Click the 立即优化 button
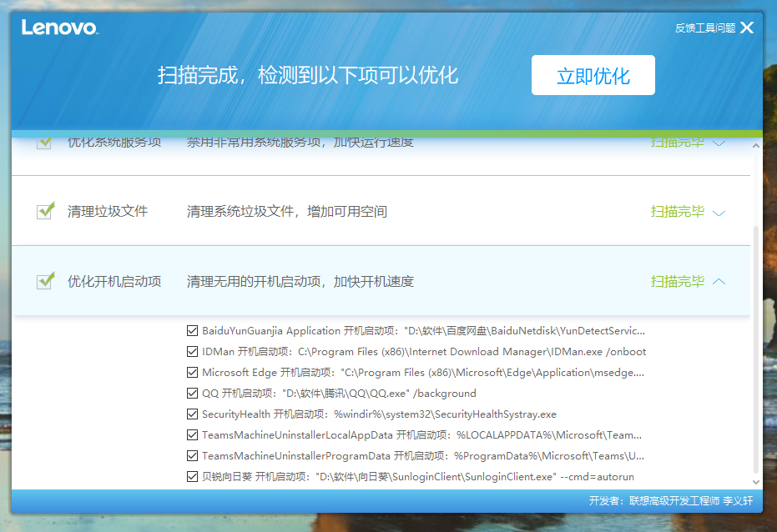Image resolution: width=777 pixels, height=532 pixels. (x=593, y=75)
